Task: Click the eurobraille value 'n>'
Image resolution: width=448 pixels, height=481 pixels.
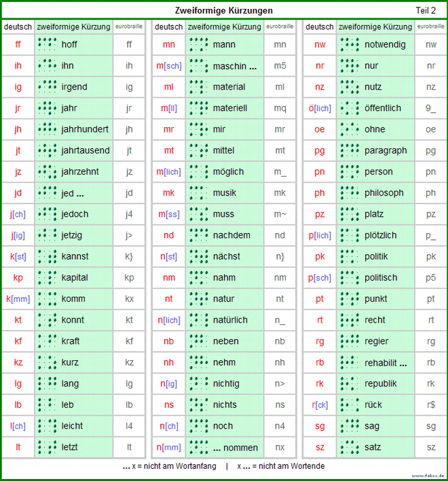Action: click(280, 383)
